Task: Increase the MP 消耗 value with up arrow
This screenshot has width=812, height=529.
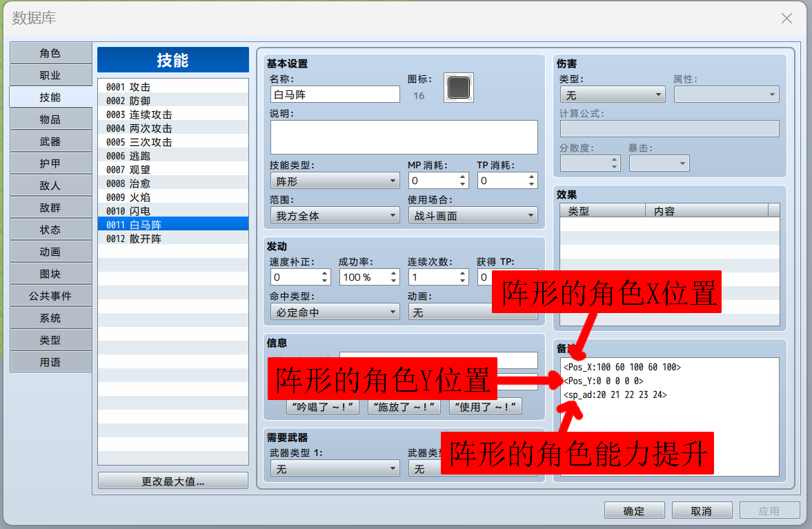Action: point(462,177)
